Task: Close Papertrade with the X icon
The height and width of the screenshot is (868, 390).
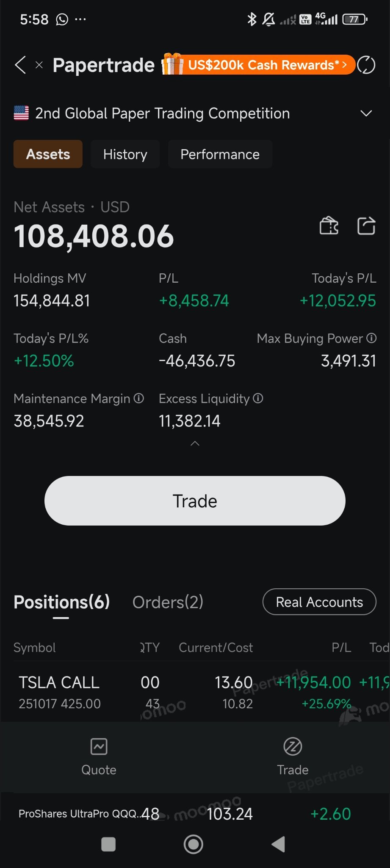Action: coord(39,65)
